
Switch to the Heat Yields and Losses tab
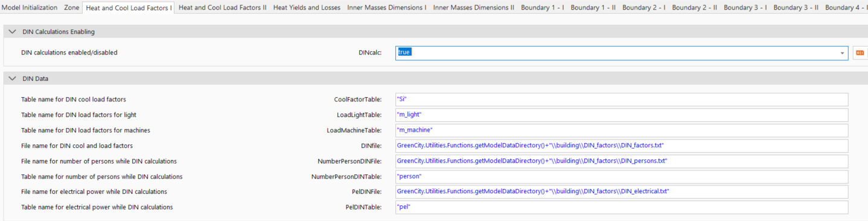pyautogui.click(x=307, y=8)
